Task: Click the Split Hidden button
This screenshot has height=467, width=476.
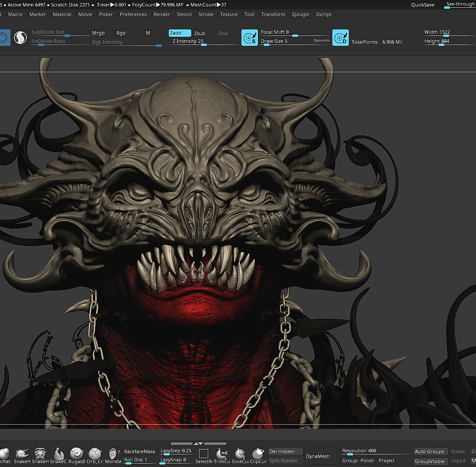Action: click(x=285, y=461)
